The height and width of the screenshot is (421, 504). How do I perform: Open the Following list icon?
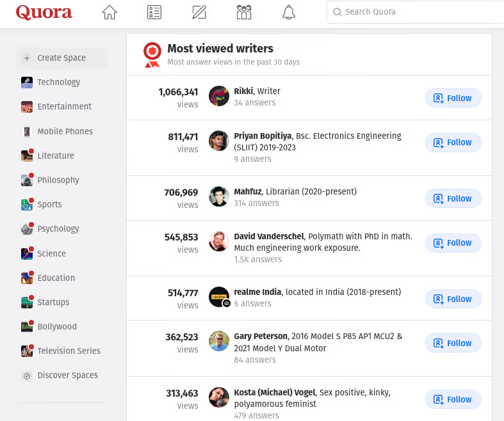154,13
